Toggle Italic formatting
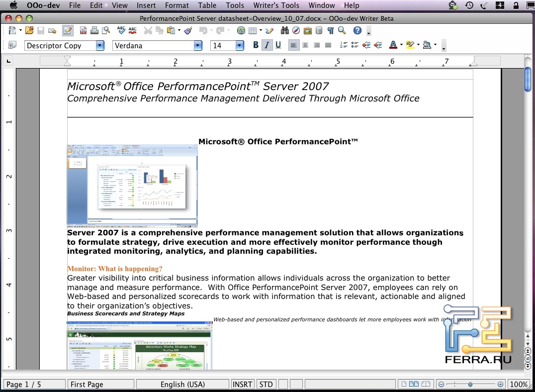 click(267, 45)
